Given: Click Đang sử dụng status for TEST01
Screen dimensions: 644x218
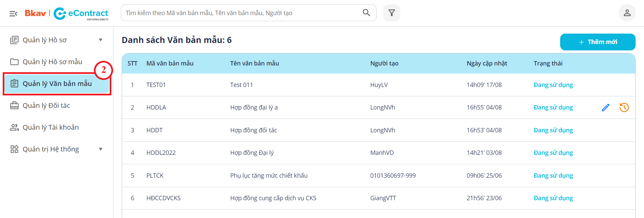Looking at the screenshot, I should point(553,85).
